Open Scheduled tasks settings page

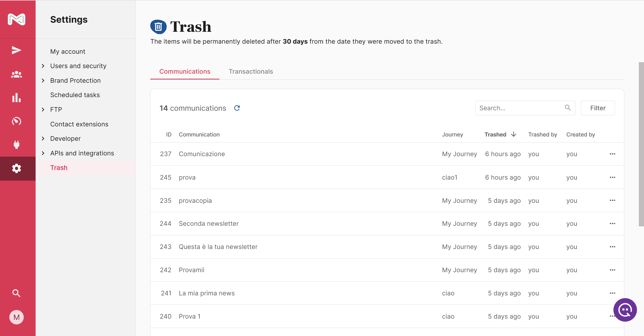[x=75, y=95]
